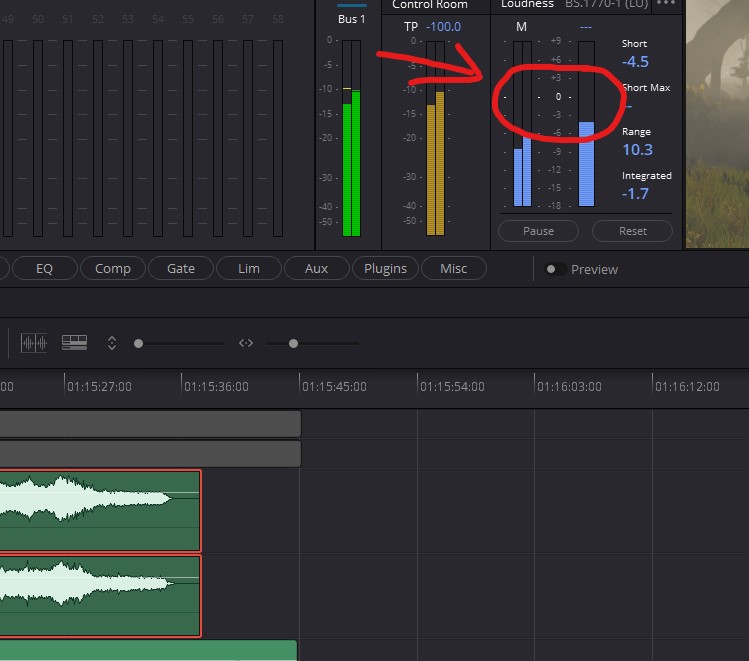This screenshot has width=749, height=661.
Task: Click the Misc filter button
Action: point(453,268)
